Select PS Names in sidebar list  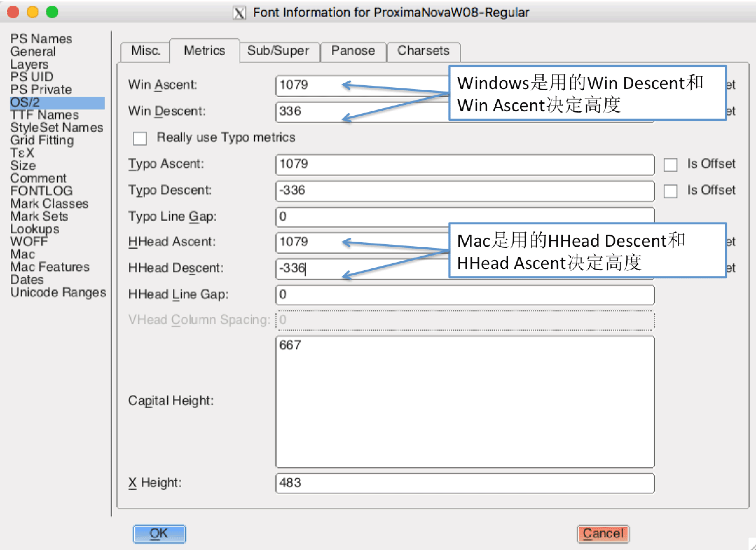tap(41, 39)
